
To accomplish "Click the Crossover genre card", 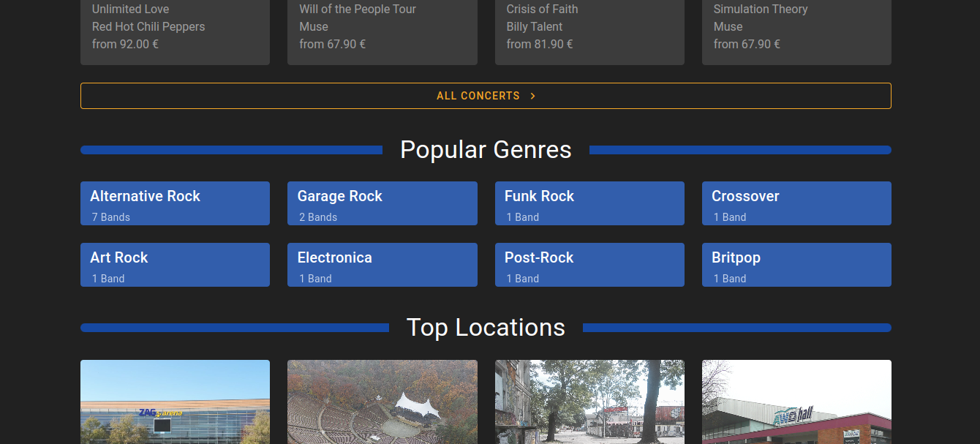I will click(x=796, y=203).
